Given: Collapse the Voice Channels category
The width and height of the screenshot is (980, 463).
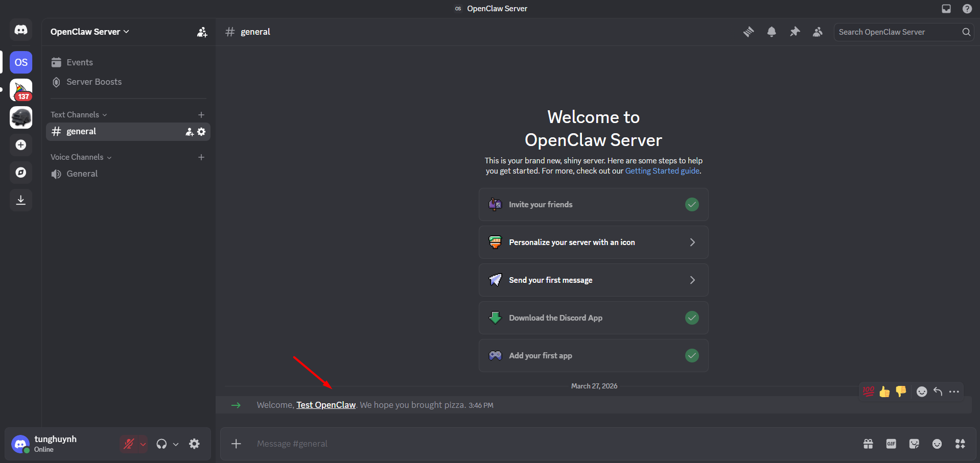Looking at the screenshot, I should (x=80, y=157).
